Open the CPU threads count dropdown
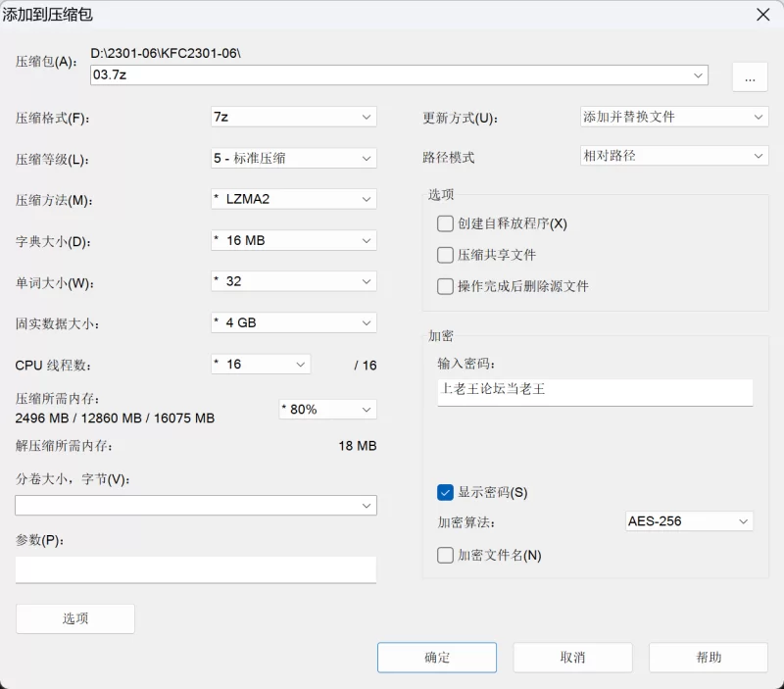This screenshot has width=784, height=689. 261,364
